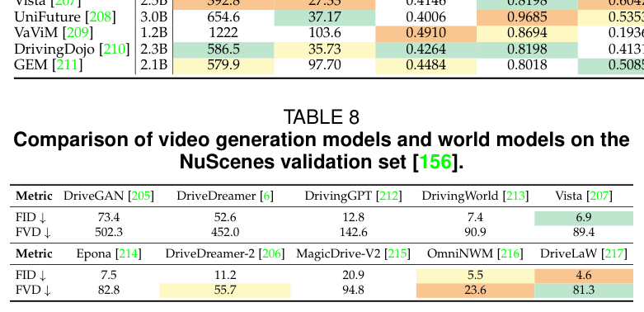This screenshot has height=312, width=644.
Task: Open citation 214 beside Epona
Action: (128, 254)
